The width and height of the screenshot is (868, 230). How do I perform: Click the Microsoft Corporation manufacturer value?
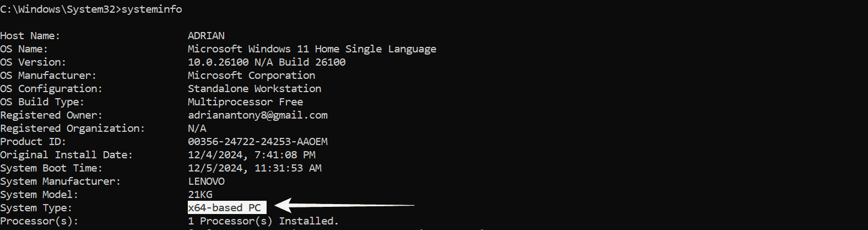click(251, 75)
